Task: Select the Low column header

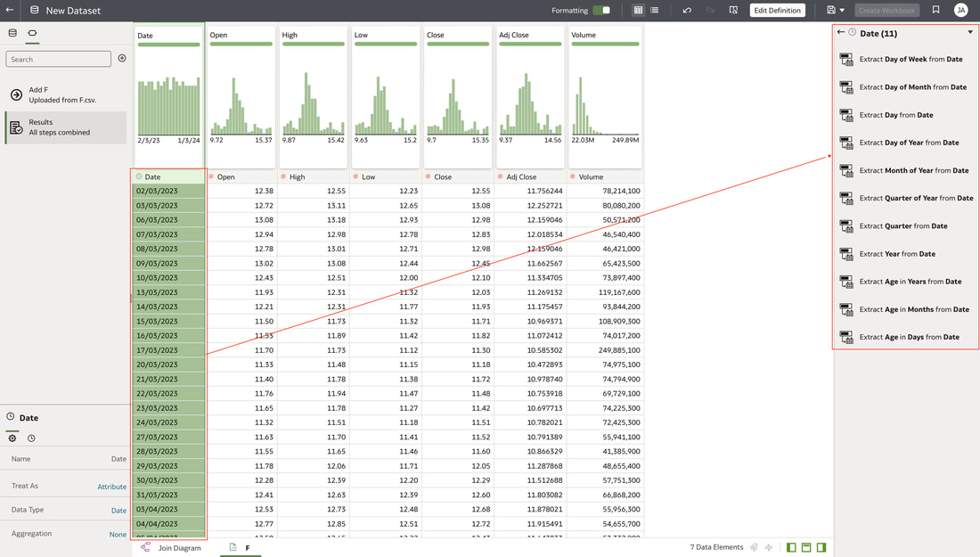Action: tap(386, 177)
